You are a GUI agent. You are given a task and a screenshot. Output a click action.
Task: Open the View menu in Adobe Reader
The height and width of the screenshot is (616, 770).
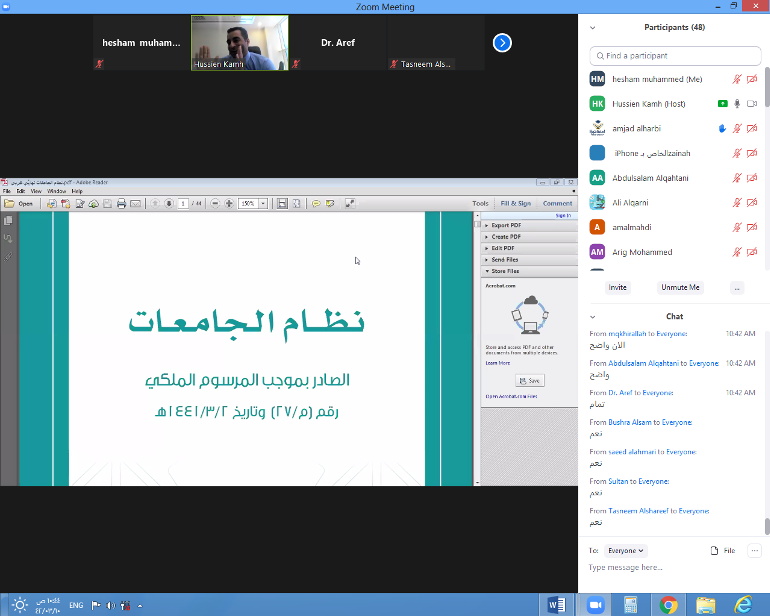click(x=35, y=190)
